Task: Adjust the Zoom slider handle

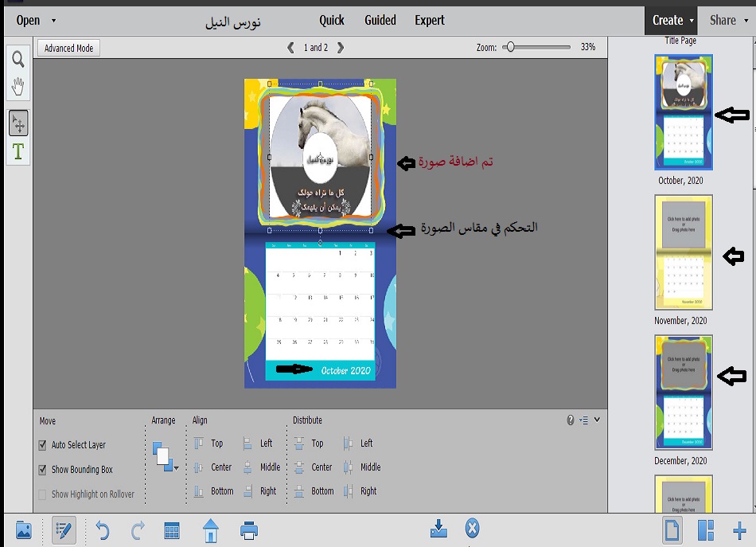Action: coord(509,48)
